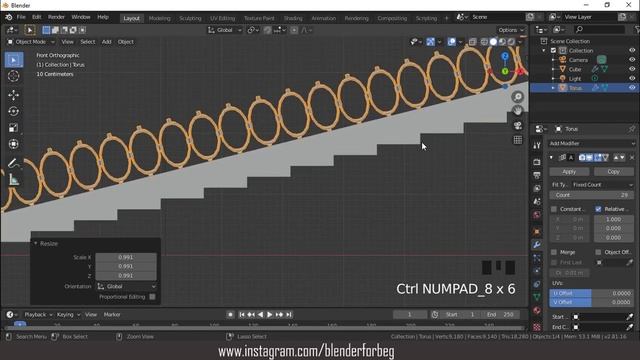Toggle Collection visibility eye icon
640x360 pixels.
pos(632,51)
